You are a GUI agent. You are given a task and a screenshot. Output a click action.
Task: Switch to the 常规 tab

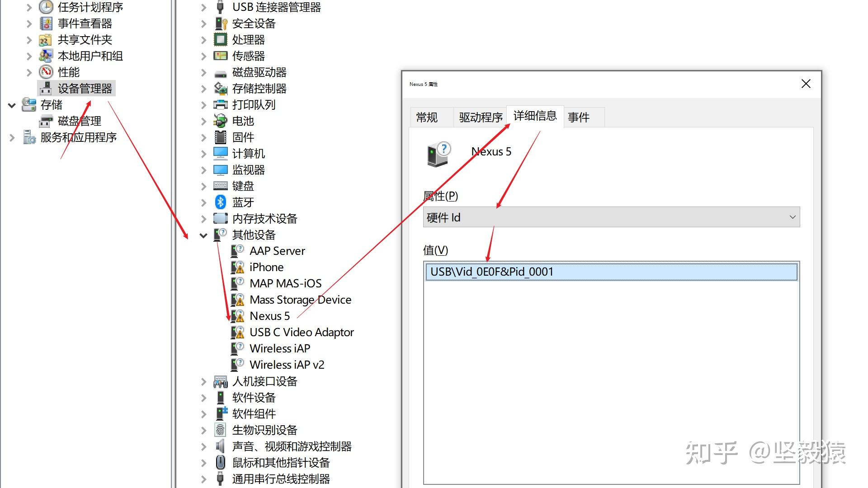pos(426,117)
